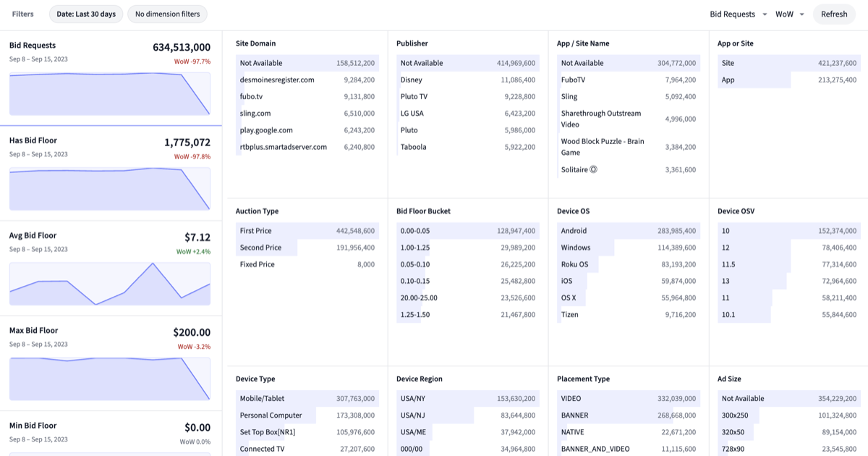Select Android under Device OS
868x456 pixels.
(x=628, y=230)
